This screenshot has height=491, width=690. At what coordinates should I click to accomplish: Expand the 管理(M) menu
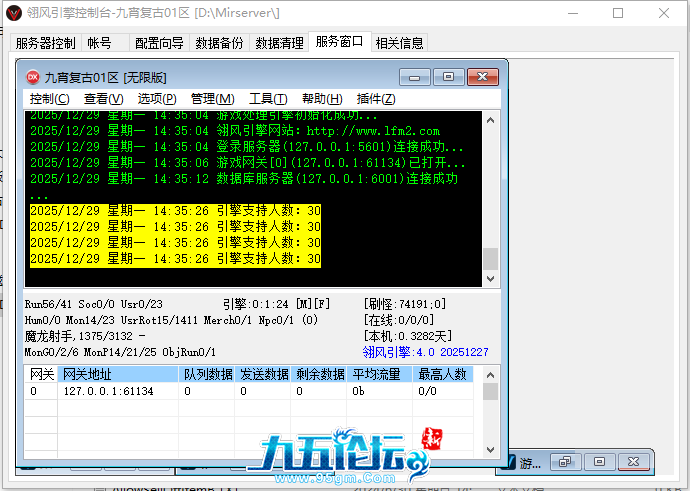pos(212,99)
